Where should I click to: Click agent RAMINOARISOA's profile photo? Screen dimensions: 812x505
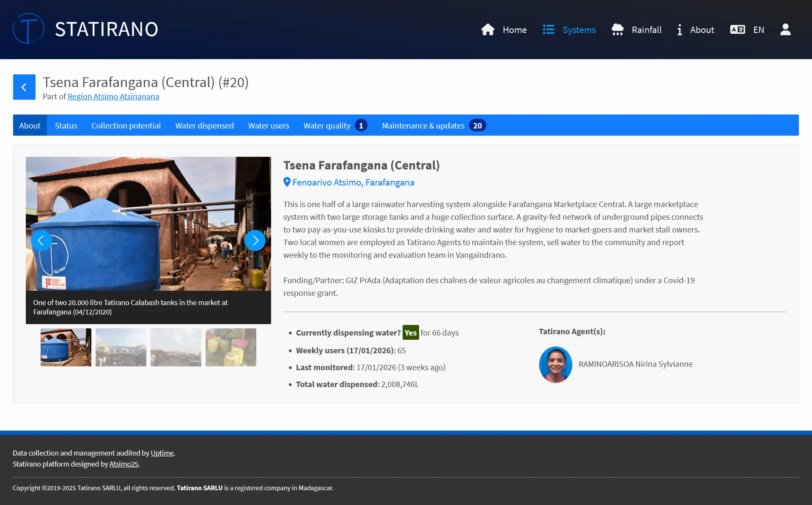pos(555,364)
